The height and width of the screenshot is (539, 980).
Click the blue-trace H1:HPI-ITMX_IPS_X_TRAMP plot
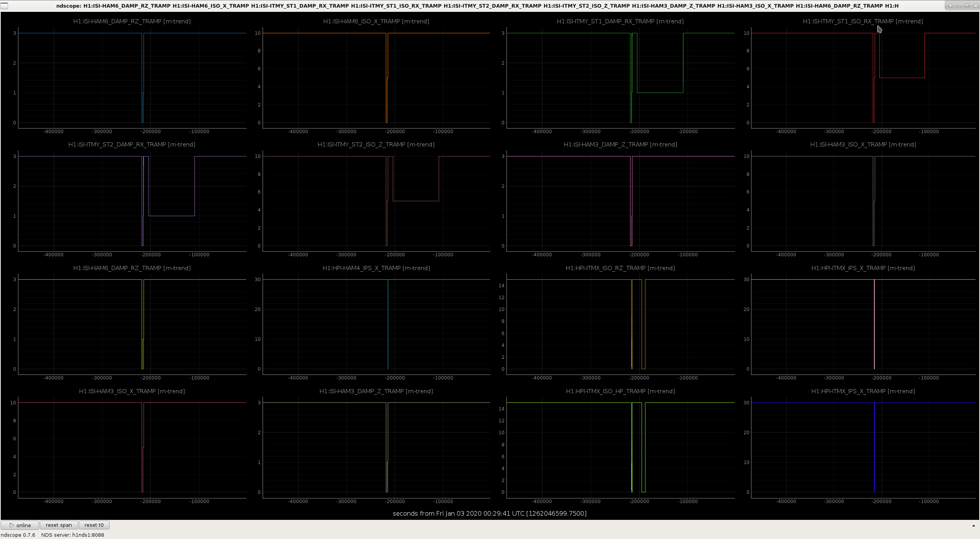863,448
